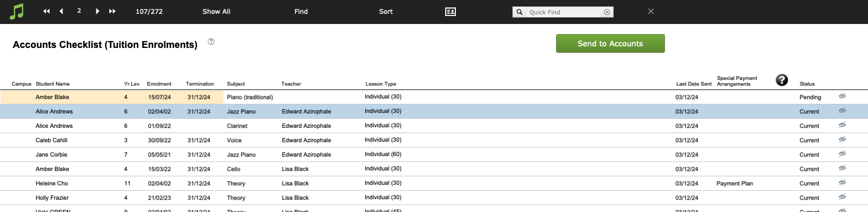The width and height of the screenshot is (868, 212).
Task: Click Edward Azirophale in Caleb Cahill row
Action: [306, 140]
